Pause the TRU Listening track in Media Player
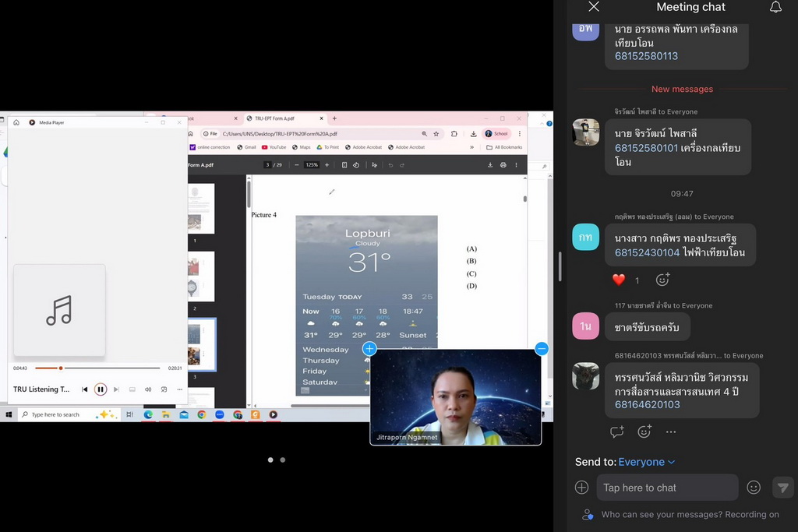 click(101, 389)
